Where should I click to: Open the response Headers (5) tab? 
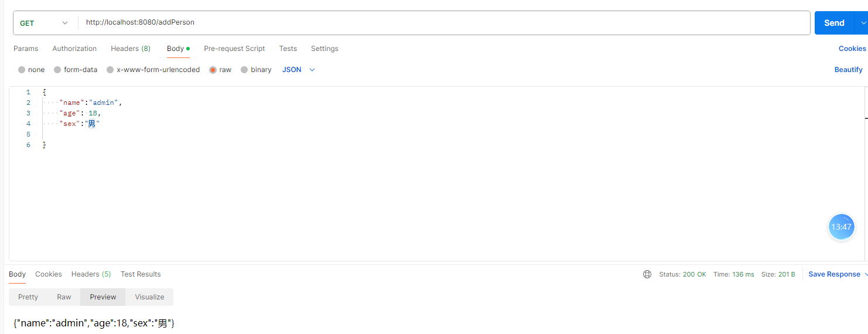(91, 274)
